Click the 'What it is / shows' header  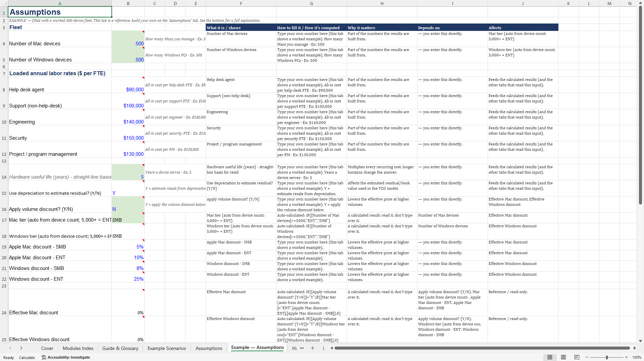(241, 28)
